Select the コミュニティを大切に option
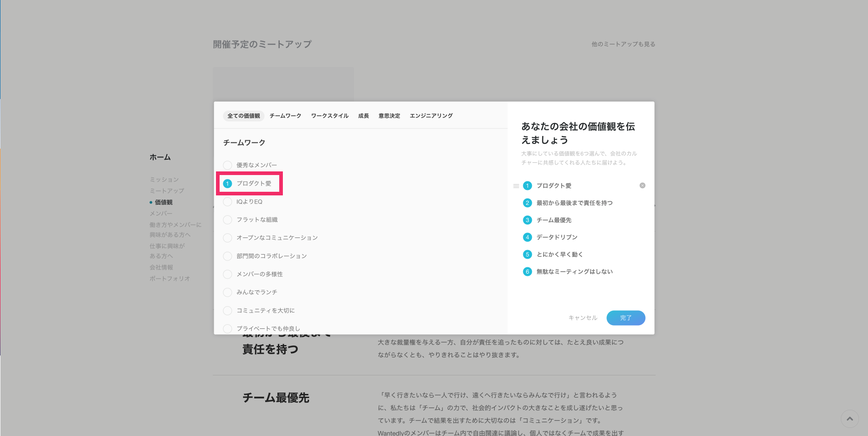Screen dimensions: 868x436 click(259, 311)
